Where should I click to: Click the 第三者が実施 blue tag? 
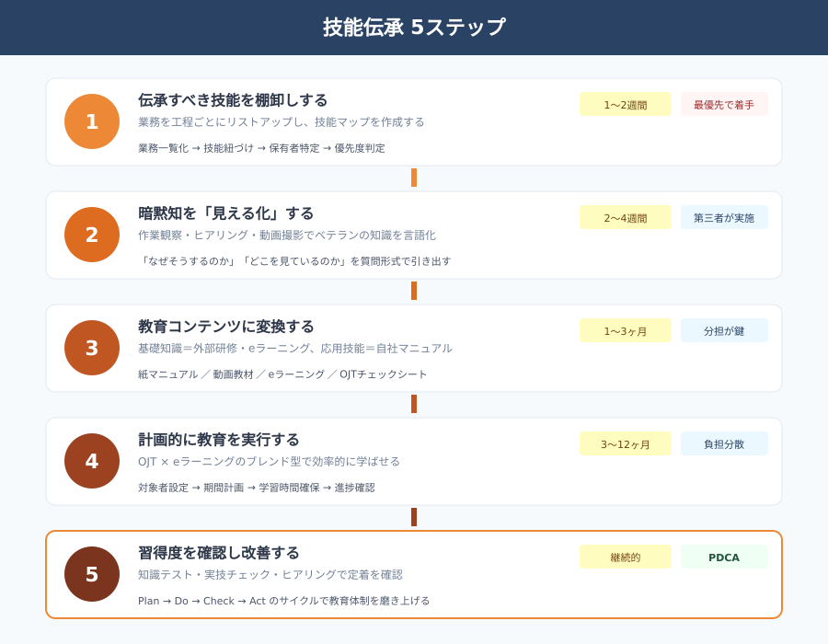pos(724,218)
